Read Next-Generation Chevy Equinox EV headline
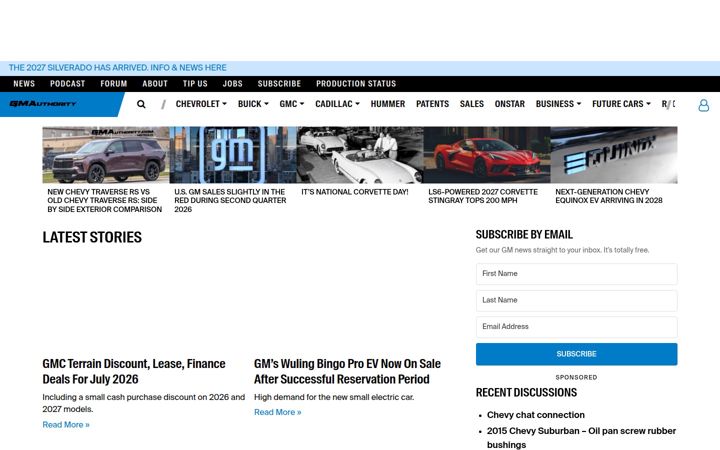Image resolution: width=720 pixels, height=450 pixels. coord(608,196)
